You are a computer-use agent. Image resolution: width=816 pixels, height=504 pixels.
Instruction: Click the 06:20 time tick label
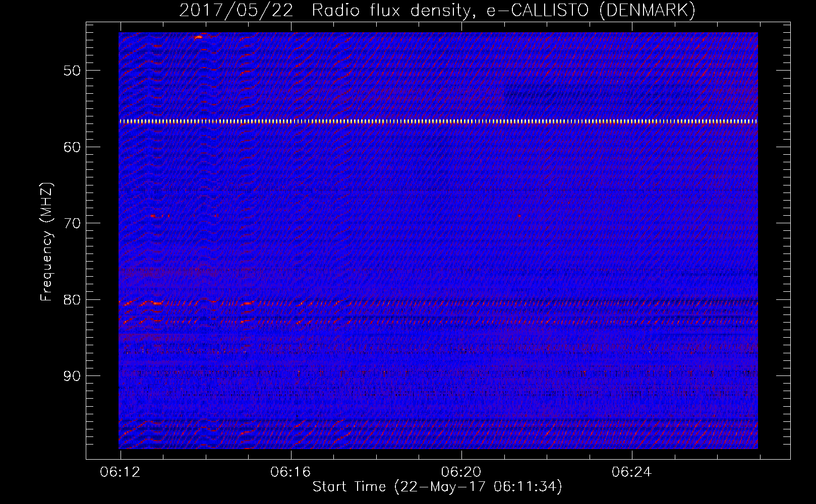coord(461,472)
